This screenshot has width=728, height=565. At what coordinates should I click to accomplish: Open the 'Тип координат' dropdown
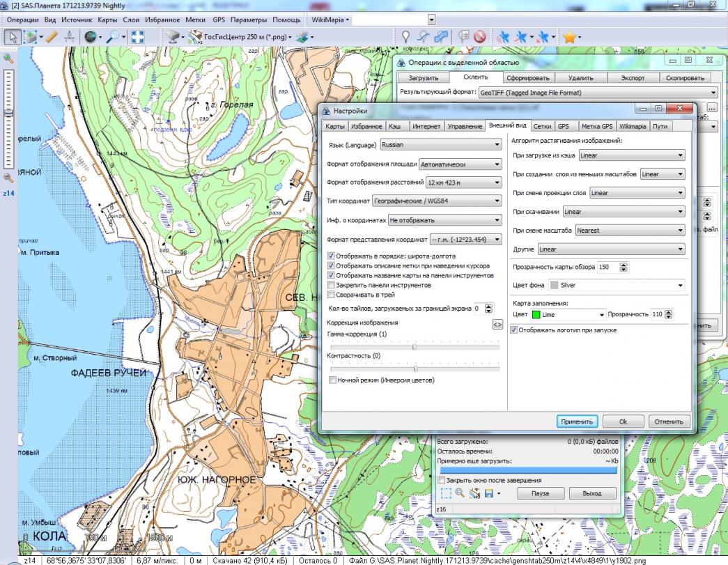pyautogui.click(x=435, y=201)
